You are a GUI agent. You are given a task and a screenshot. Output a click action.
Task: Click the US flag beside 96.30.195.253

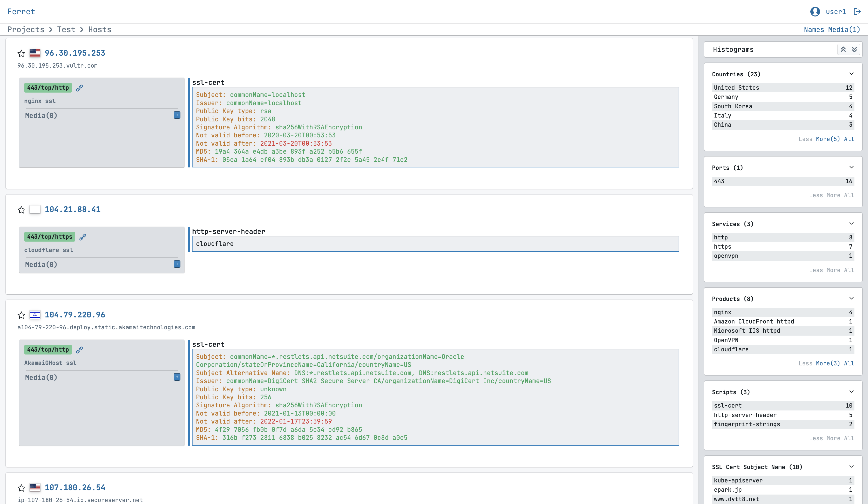point(35,53)
